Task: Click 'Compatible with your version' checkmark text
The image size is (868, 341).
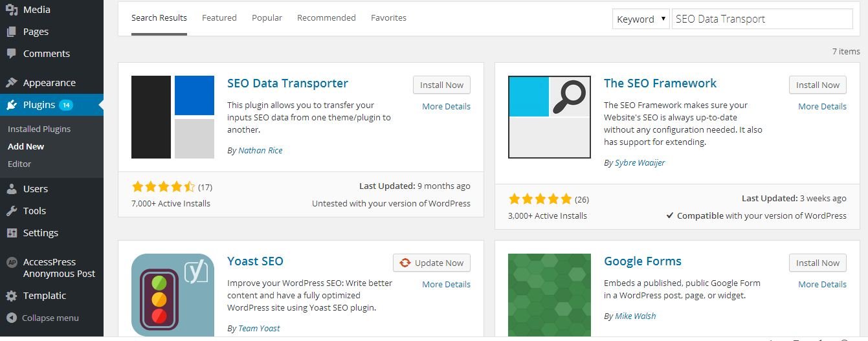Action: point(756,215)
